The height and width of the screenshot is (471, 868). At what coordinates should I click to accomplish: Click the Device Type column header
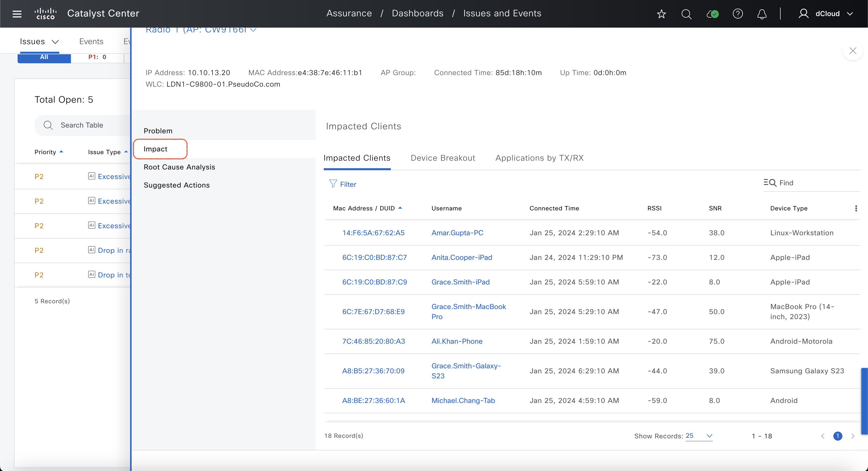788,208
